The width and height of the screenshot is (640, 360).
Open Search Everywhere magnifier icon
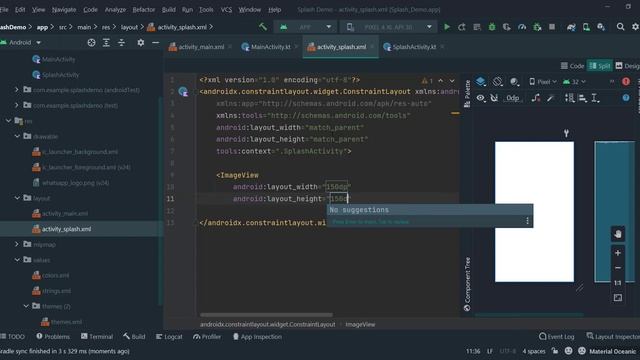tap(620, 27)
